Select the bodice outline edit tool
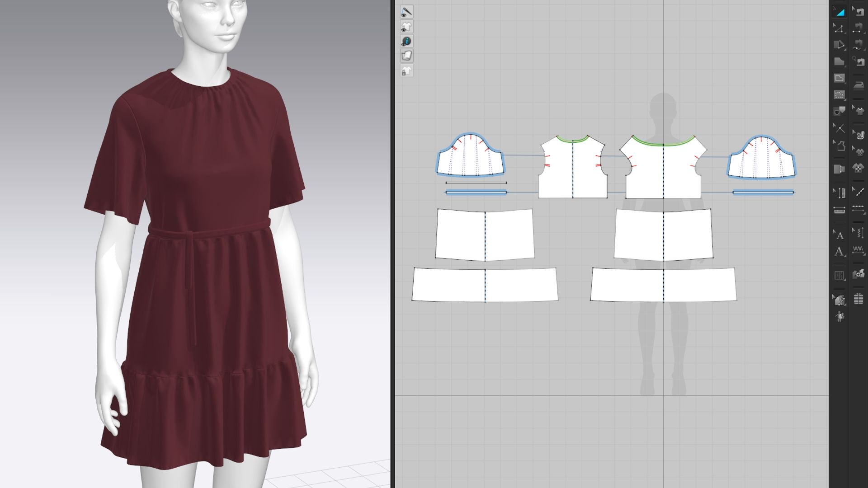The width and height of the screenshot is (868, 488). 839,145
